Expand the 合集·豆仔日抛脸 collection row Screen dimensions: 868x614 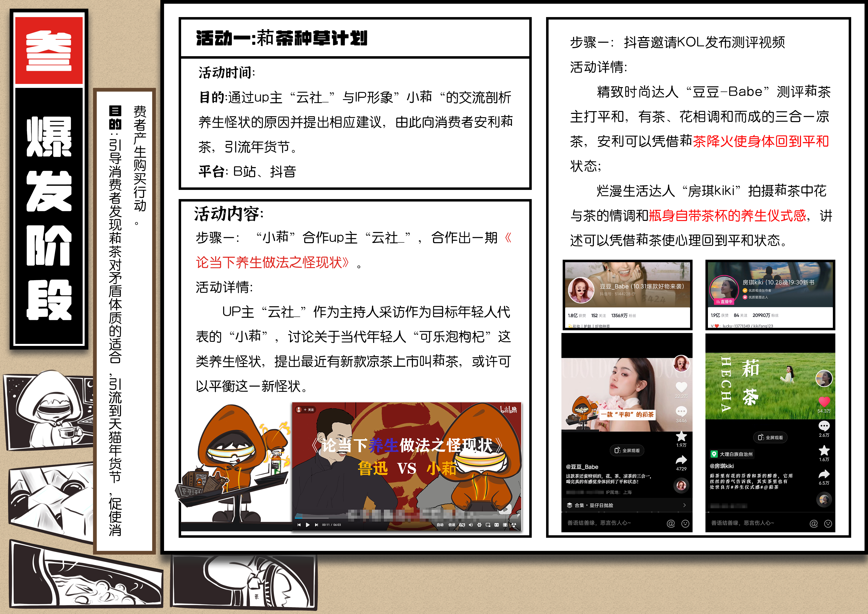tap(627, 505)
